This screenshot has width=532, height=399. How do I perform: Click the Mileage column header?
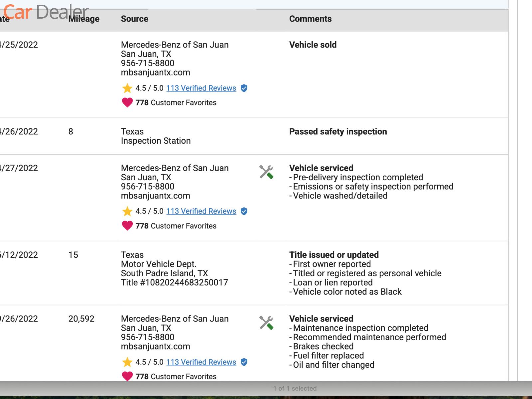(84, 19)
